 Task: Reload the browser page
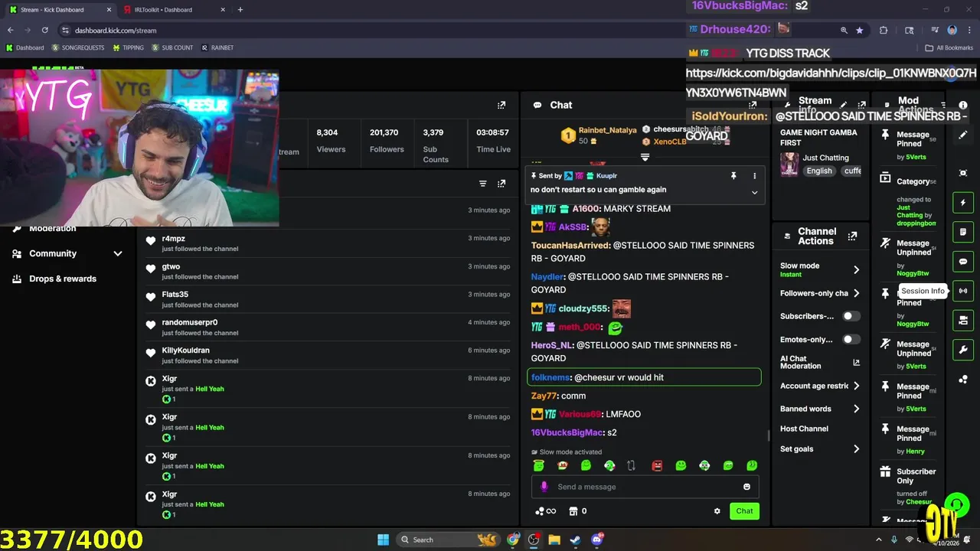[x=45, y=31]
